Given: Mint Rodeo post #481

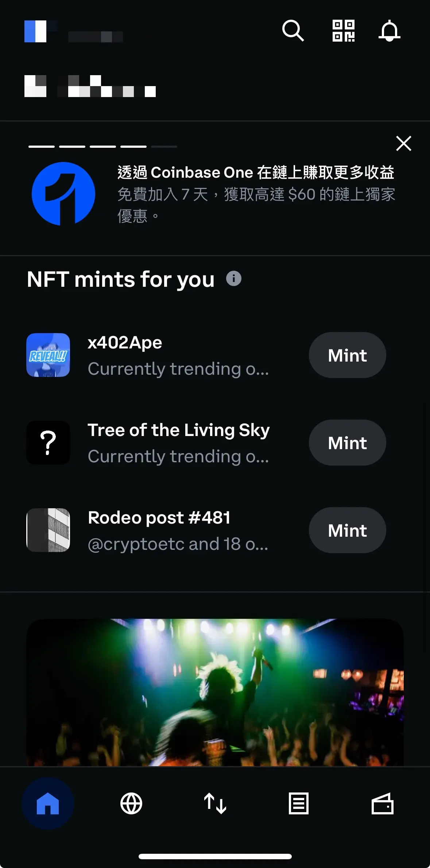Looking at the screenshot, I should pyautogui.click(x=347, y=530).
